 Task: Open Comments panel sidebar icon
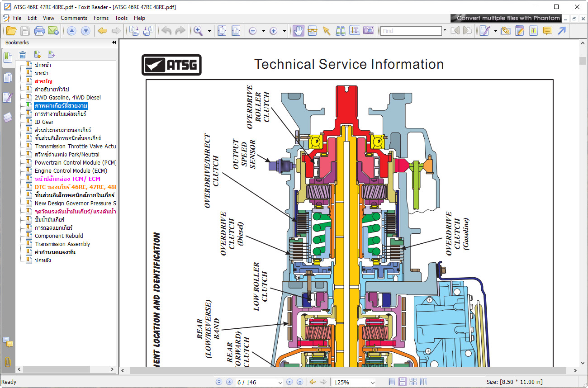(8, 342)
